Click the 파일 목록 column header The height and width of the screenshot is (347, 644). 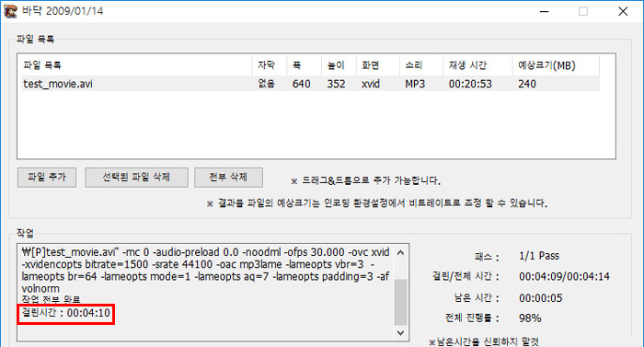point(135,65)
